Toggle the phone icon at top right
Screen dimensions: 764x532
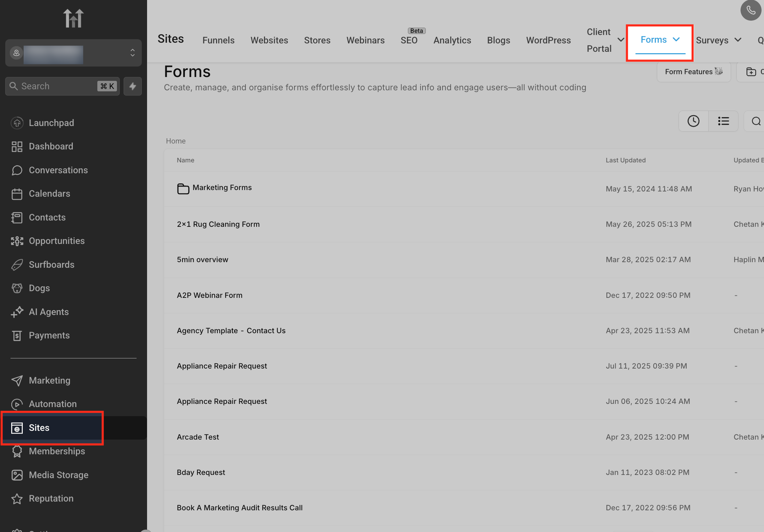click(x=750, y=10)
